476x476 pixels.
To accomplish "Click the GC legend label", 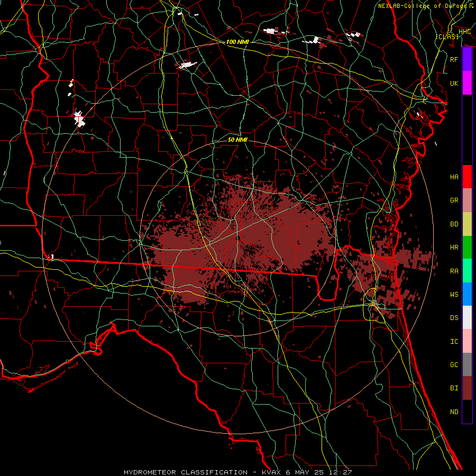I will click(454, 364).
